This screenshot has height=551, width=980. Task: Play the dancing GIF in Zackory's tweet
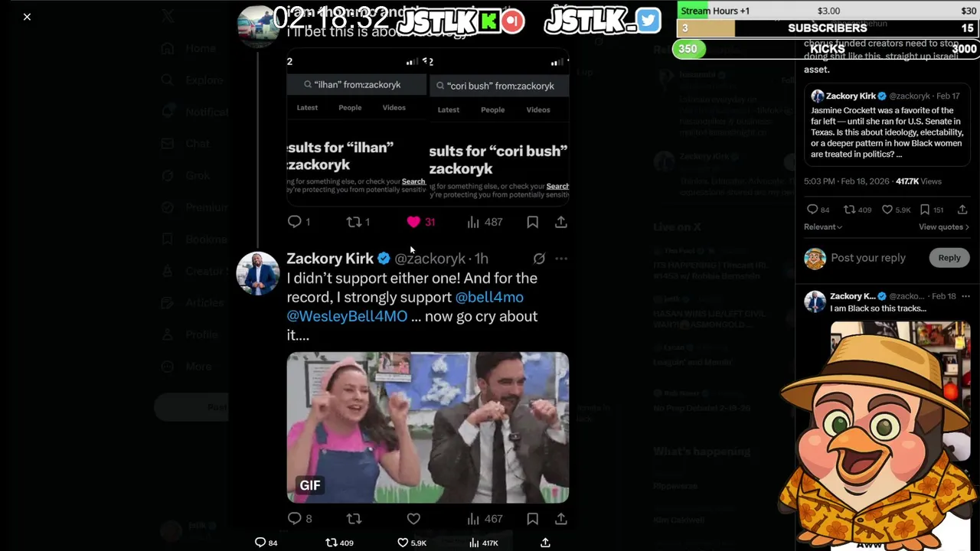click(x=428, y=427)
